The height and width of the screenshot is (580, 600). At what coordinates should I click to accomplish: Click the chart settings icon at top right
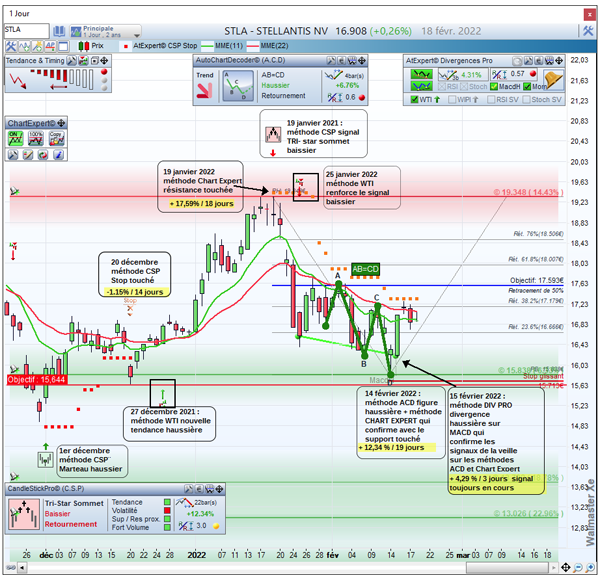[x=588, y=31]
